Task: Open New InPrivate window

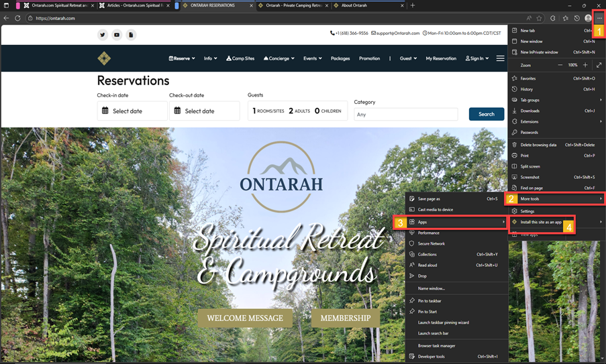Action: tap(556, 52)
